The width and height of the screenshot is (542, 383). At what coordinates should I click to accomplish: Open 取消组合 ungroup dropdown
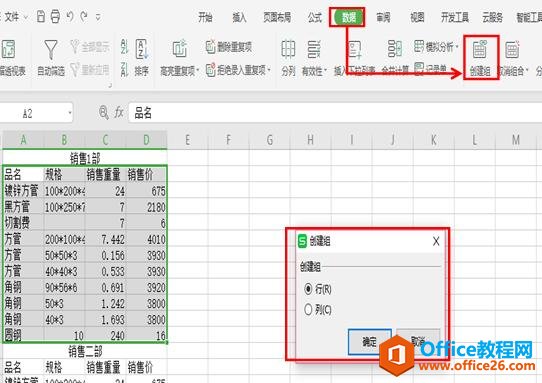coord(513,57)
